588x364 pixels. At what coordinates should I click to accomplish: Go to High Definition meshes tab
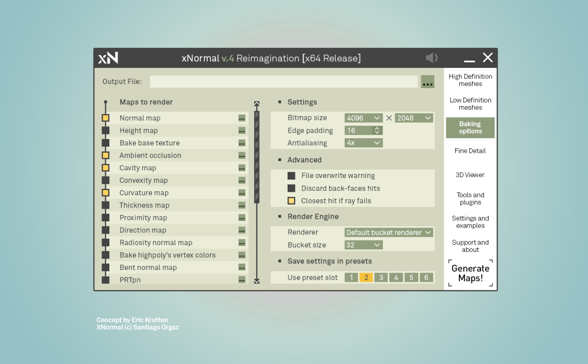470,80
